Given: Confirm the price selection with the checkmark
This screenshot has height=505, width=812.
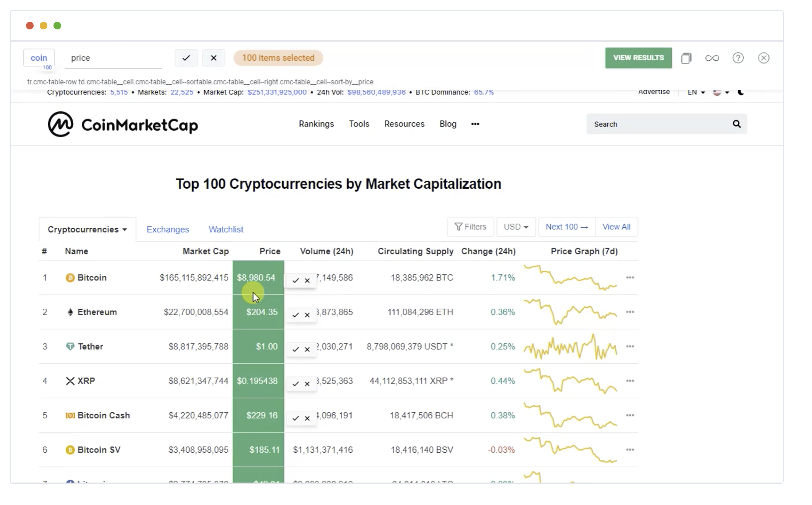Looking at the screenshot, I should (x=186, y=58).
